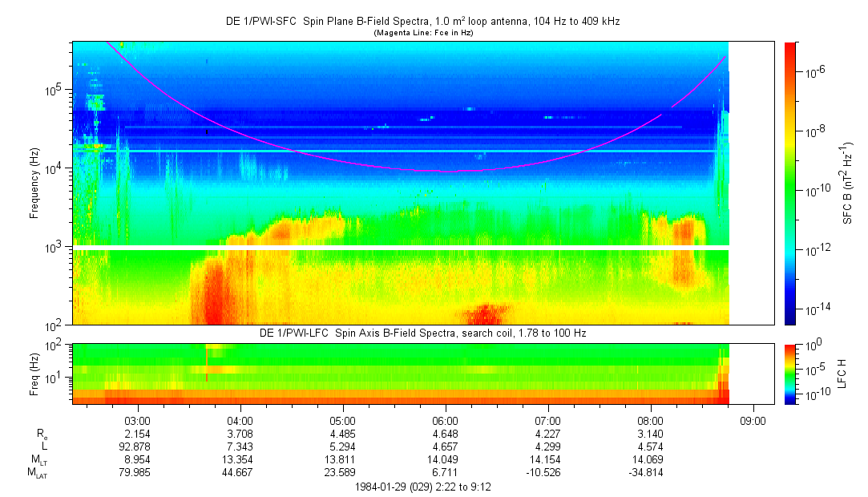The width and height of the screenshot is (868, 497).
Task: Click the DE 1/PWI-SFC spectra title
Action: (x=423, y=22)
